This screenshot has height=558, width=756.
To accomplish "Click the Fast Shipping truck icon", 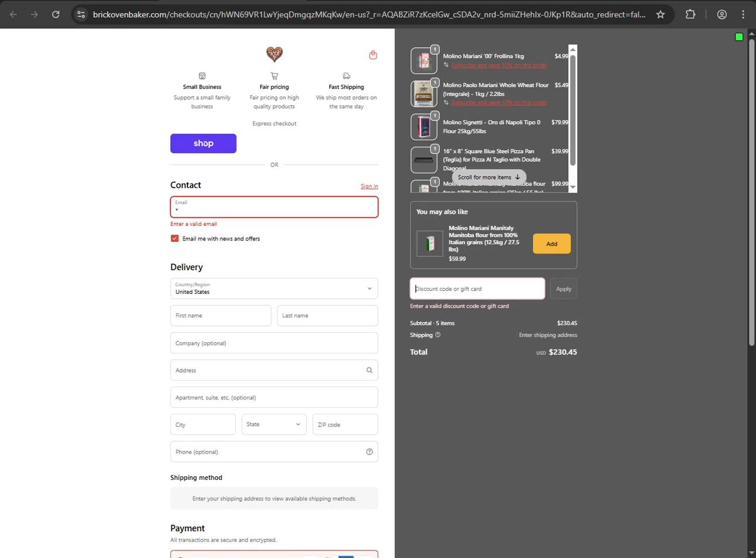I will pyautogui.click(x=346, y=76).
